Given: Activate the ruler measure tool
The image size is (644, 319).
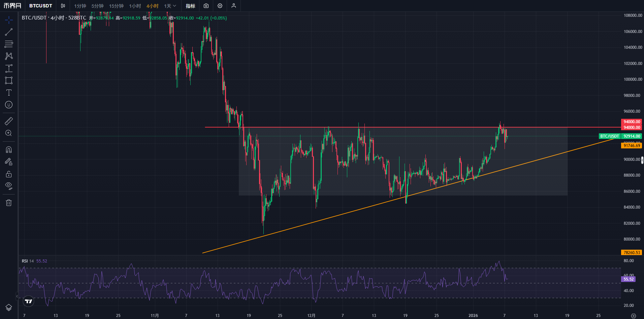Looking at the screenshot, I should click(9, 121).
